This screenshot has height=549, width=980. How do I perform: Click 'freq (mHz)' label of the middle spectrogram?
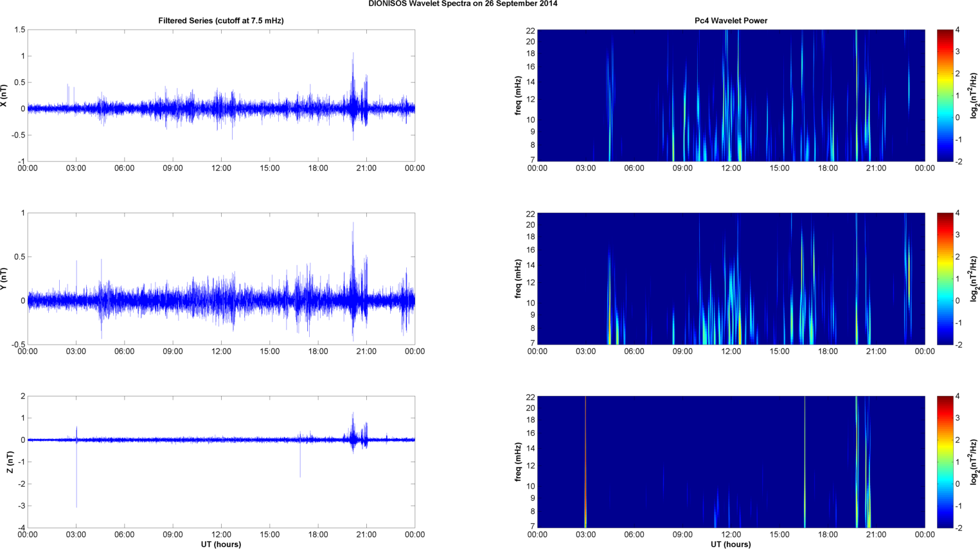(x=518, y=279)
